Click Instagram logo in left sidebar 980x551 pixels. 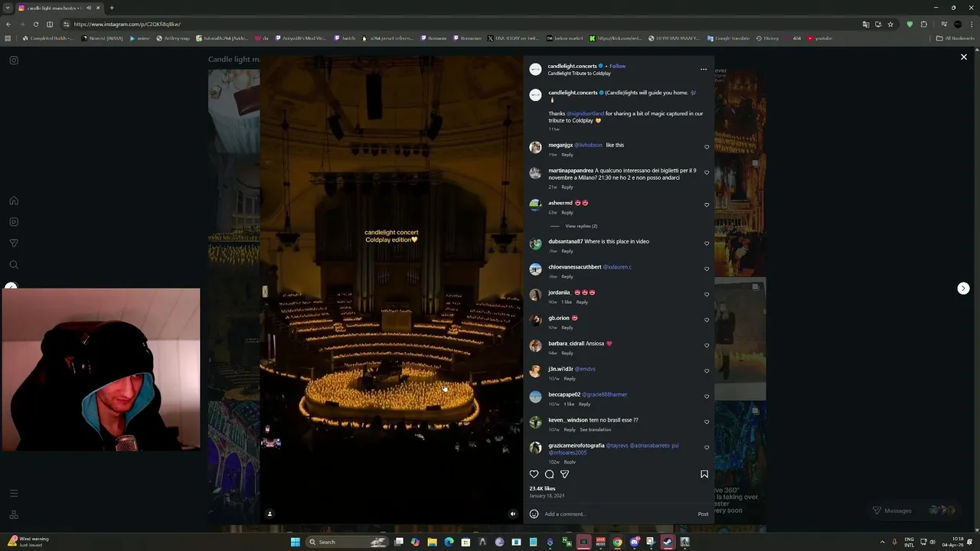pyautogui.click(x=14, y=60)
